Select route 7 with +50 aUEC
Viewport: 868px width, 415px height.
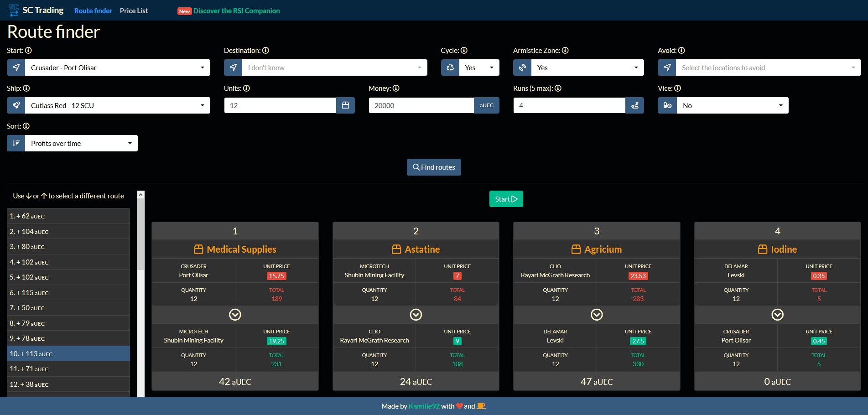click(x=68, y=308)
